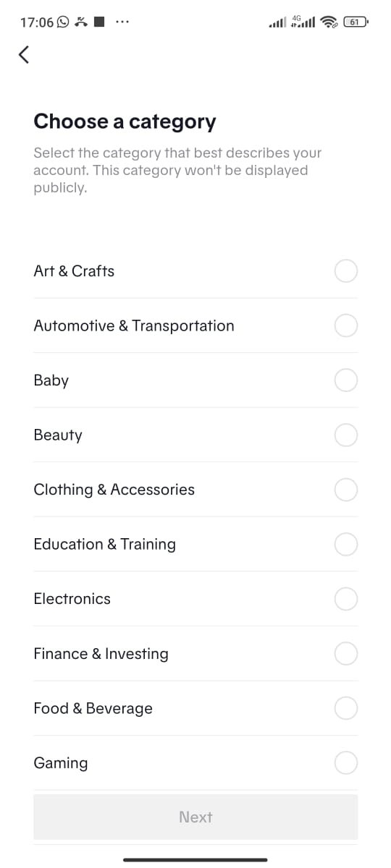Choose the Electronics radio button
This screenshot has width=391, height=868.
(x=346, y=599)
